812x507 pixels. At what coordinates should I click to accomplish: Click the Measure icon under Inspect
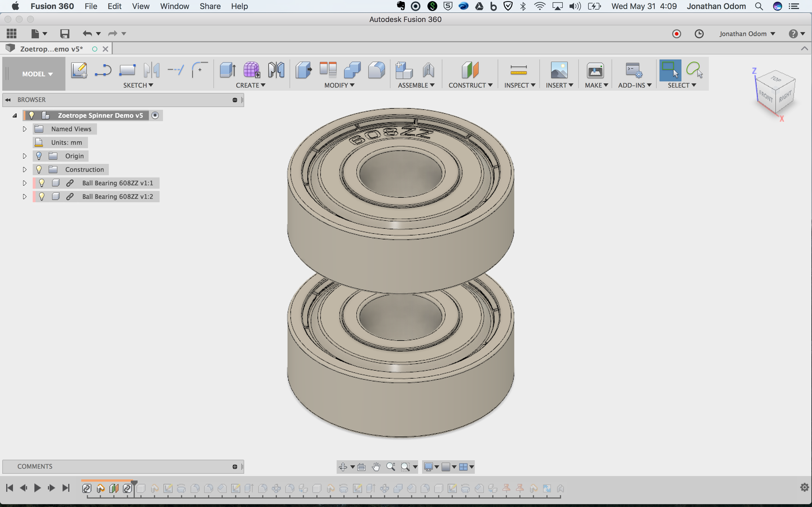point(518,70)
